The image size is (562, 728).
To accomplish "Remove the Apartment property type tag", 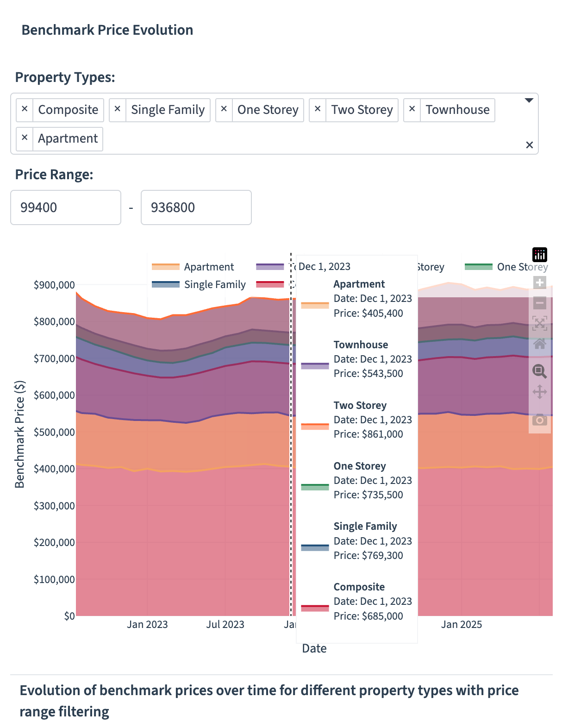I will click(25, 138).
